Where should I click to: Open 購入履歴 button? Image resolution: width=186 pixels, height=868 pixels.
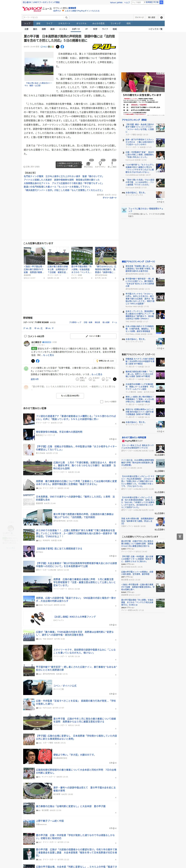tap(152, 17)
